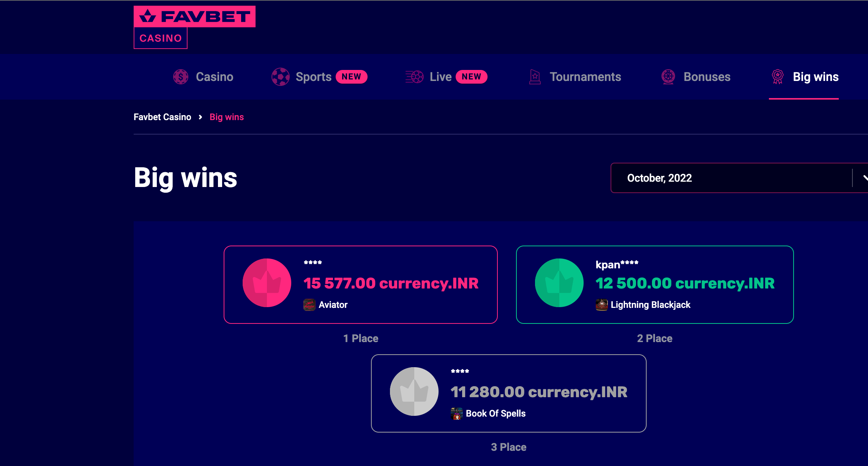Click the grey crown third place badge
Viewport: 868px width, 466px height.
(414, 392)
